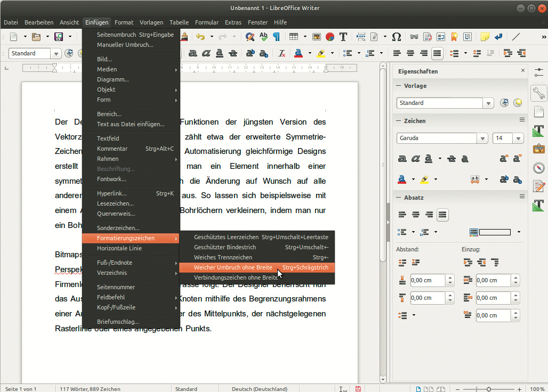
Task: Click the Clear Direct Formatting icon
Action: pos(281,53)
